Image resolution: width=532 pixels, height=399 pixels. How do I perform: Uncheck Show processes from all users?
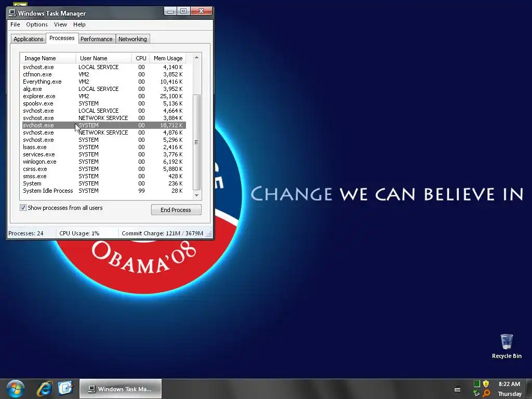click(x=23, y=208)
